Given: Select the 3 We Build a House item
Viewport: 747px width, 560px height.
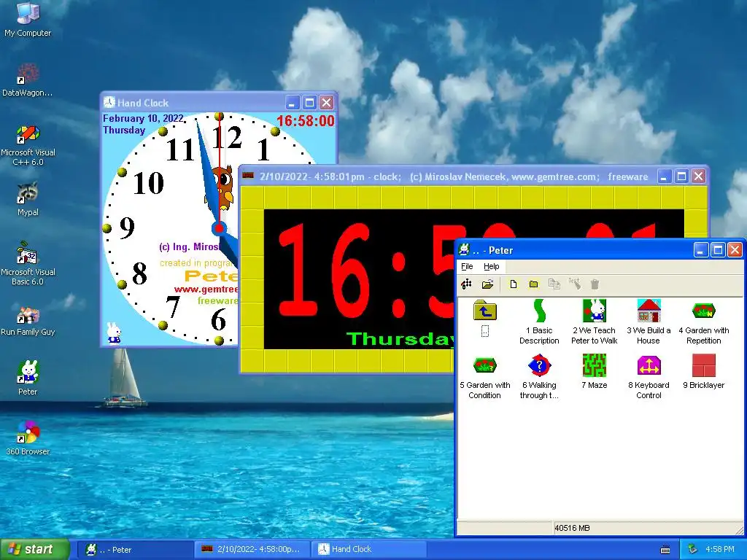Looking at the screenshot, I should point(649,322).
